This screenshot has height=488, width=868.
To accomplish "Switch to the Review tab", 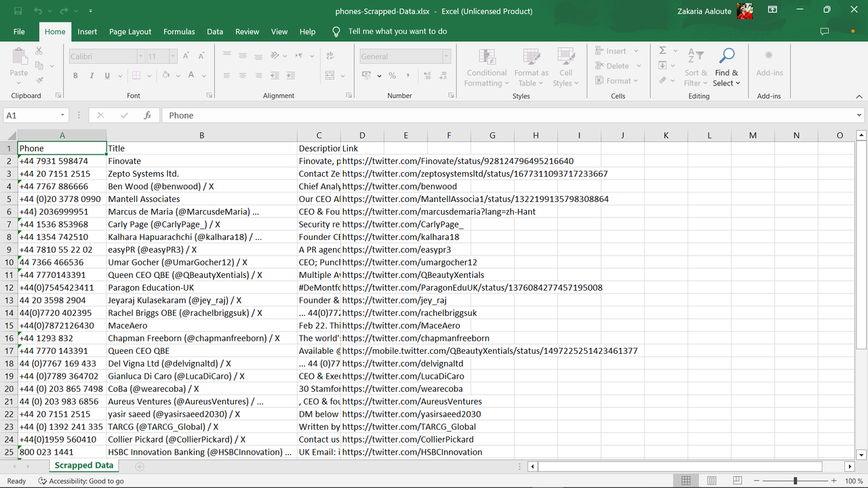I will pyautogui.click(x=247, y=31).
